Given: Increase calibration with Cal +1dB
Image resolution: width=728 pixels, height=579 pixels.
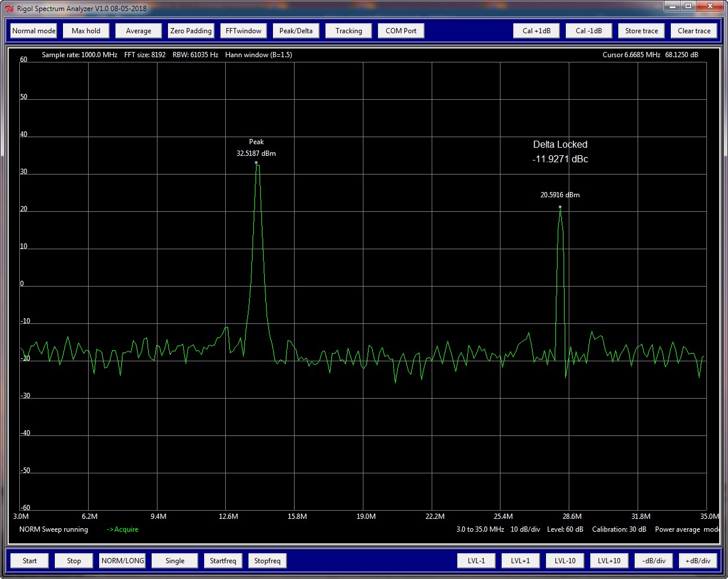Looking at the screenshot, I should pos(536,31).
